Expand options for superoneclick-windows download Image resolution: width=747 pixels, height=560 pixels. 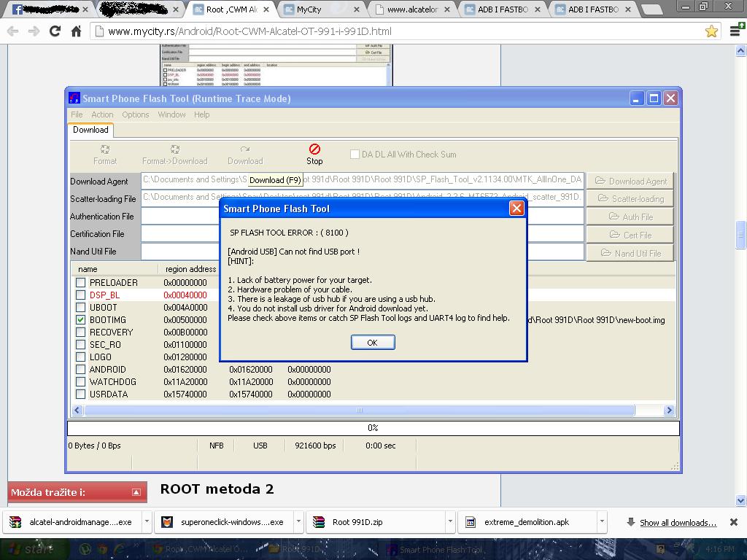click(298, 521)
